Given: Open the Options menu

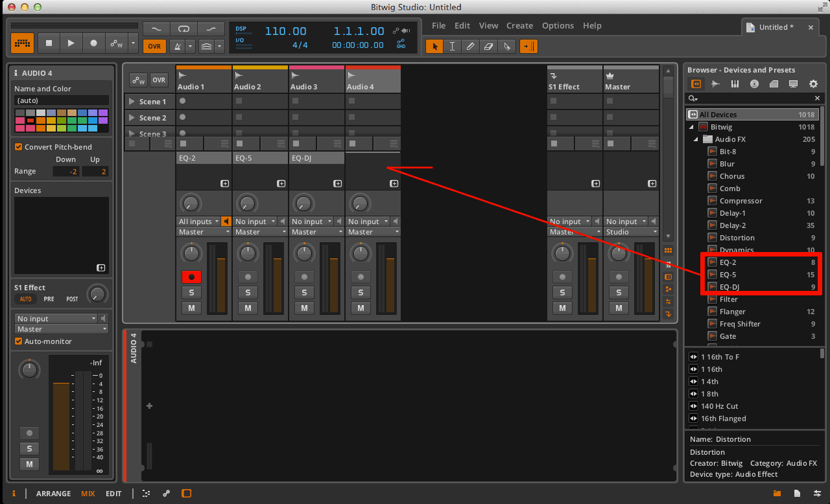Looking at the screenshot, I should tap(558, 26).
